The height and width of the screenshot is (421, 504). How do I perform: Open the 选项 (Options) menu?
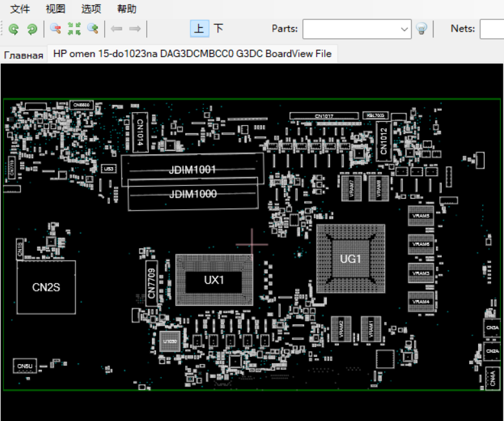tap(91, 9)
